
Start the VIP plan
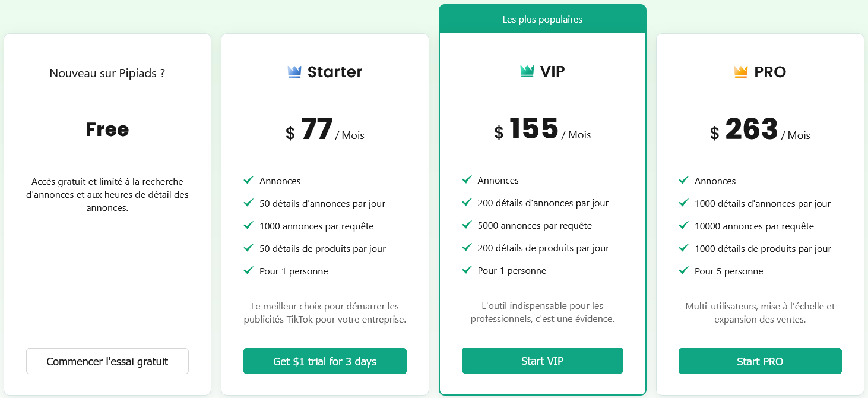(542, 361)
